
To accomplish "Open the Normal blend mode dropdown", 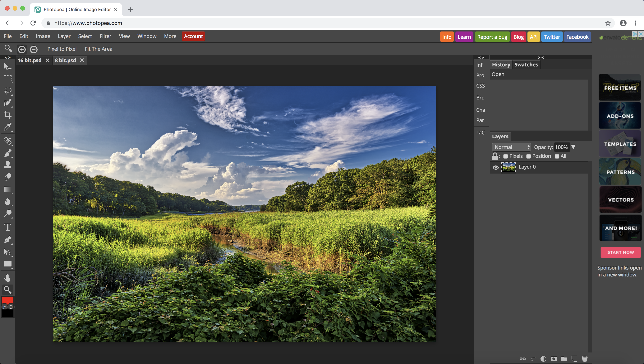I will pyautogui.click(x=511, y=147).
